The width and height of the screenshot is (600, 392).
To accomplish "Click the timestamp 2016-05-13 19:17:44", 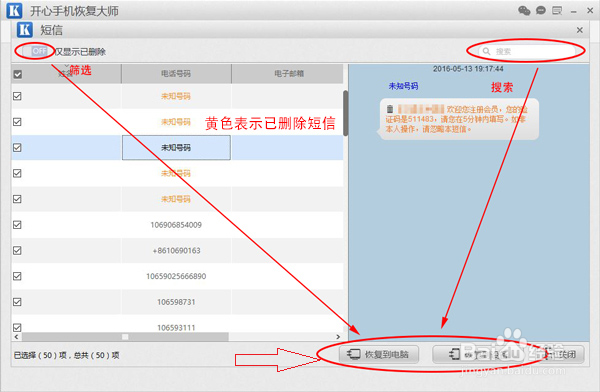I will (x=468, y=69).
